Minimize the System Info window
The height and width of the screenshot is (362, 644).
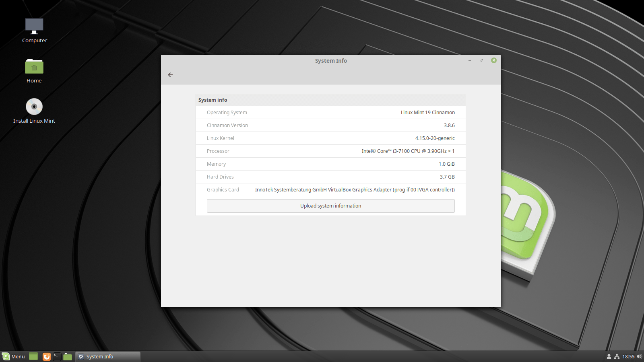pos(470,60)
